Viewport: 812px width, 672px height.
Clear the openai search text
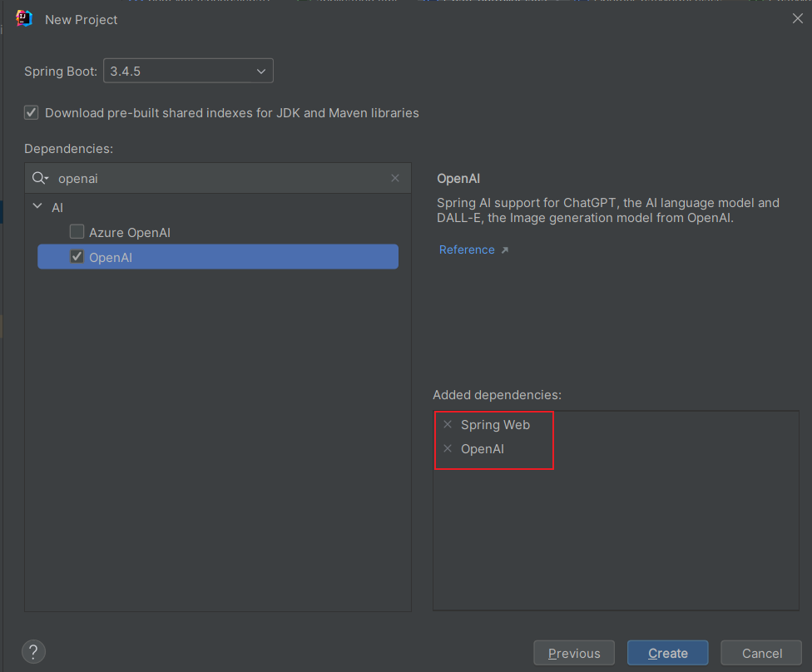pyautogui.click(x=395, y=178)
